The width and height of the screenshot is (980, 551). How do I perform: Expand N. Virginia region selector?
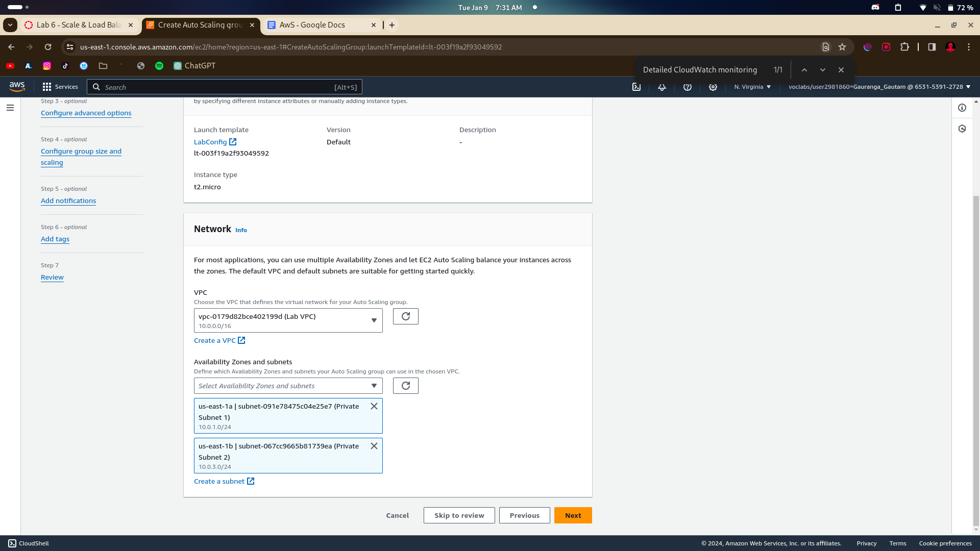click(x=752, y=87)
